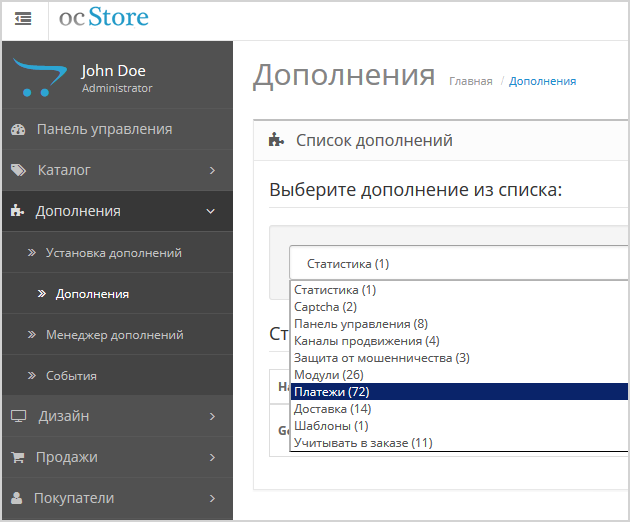Expand the Дизайн submenu arrow
Screen dimensions: 630x522
[212, 416]
